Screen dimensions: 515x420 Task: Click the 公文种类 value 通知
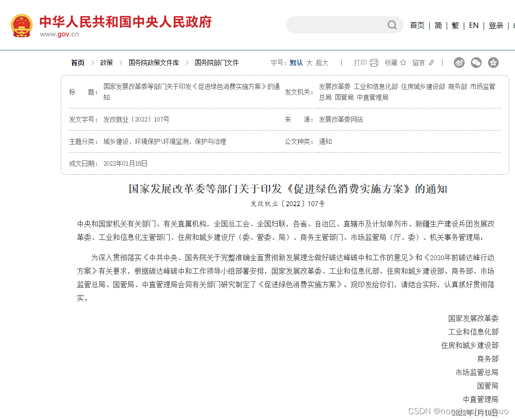[x=325, y=141]
